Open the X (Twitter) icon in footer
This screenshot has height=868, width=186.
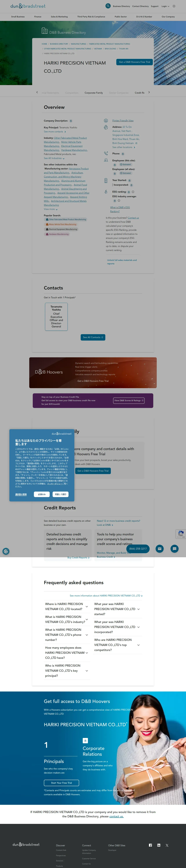pyautogui.click(x=167, y=845)
